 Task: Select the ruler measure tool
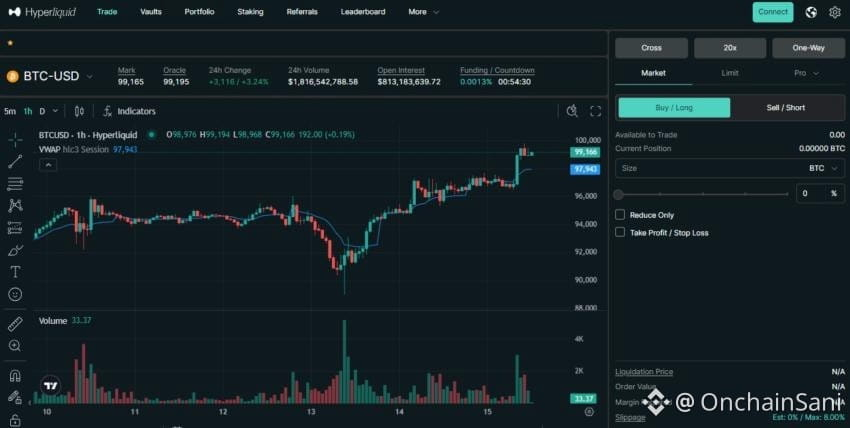point(15,325)
